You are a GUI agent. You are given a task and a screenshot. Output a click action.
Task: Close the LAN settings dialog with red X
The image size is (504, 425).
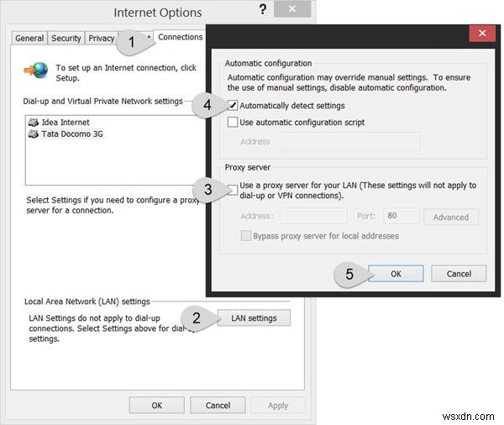pos(482,33)
